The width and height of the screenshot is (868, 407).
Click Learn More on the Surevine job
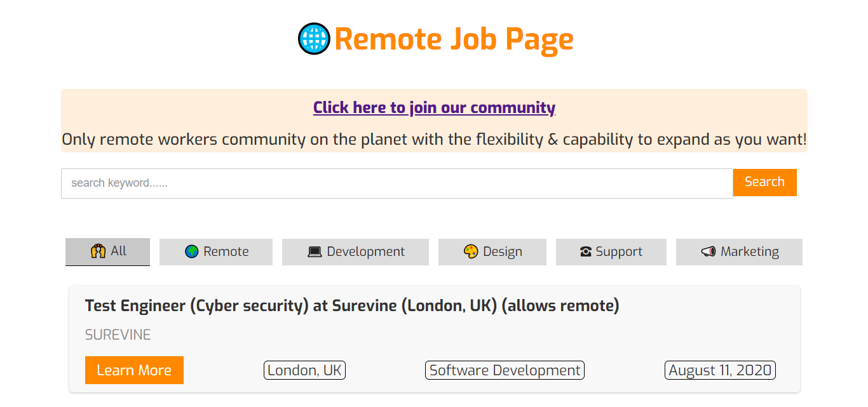coord(134,370)
